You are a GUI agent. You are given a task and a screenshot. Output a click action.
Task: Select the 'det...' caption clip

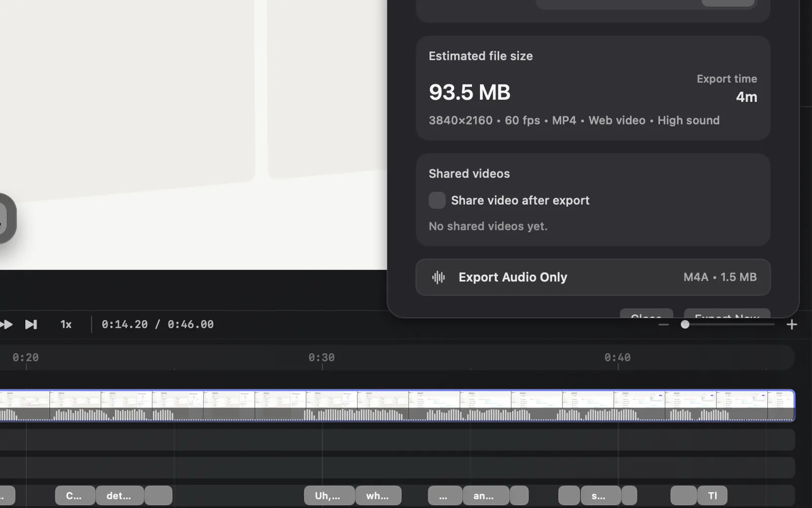pyautogui.click(x=119, y=495)
